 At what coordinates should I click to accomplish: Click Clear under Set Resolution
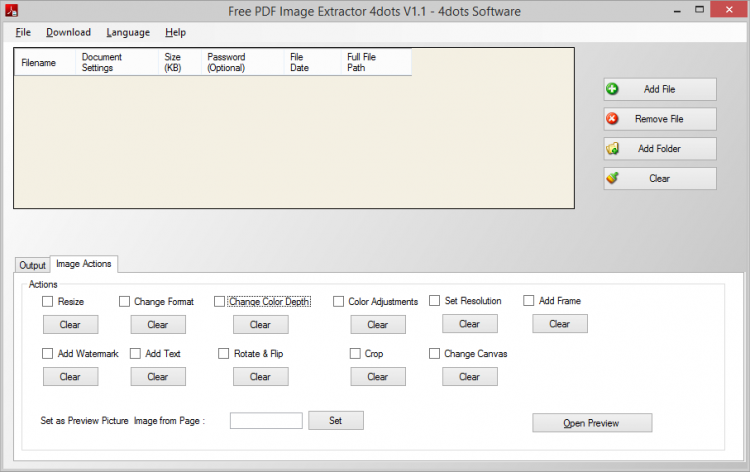pos(470,324)
